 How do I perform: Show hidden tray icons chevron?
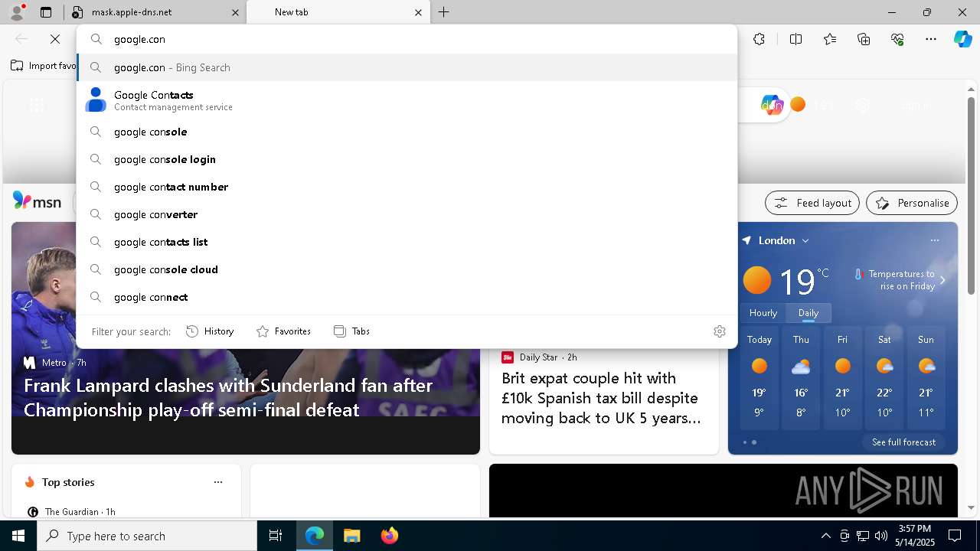point(825,536)
